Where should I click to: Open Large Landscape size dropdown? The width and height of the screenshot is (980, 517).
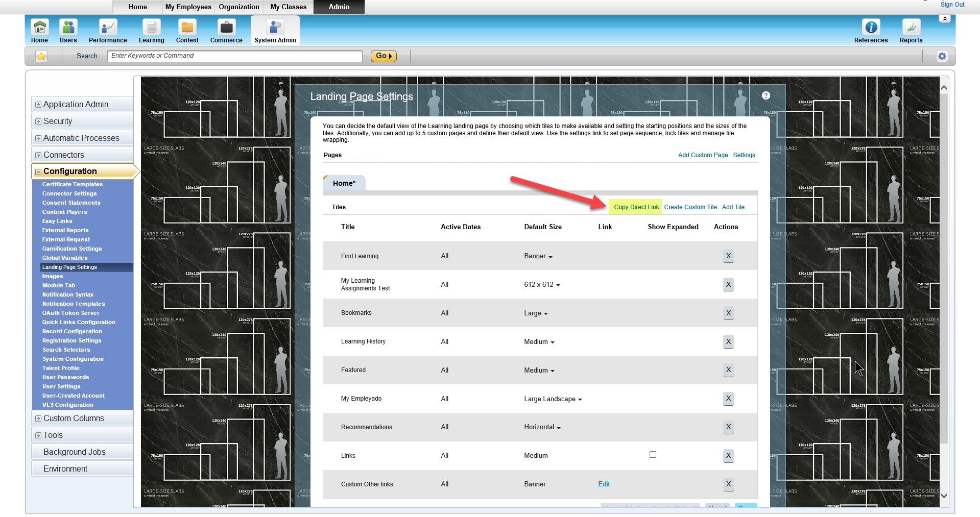(553, 399)
